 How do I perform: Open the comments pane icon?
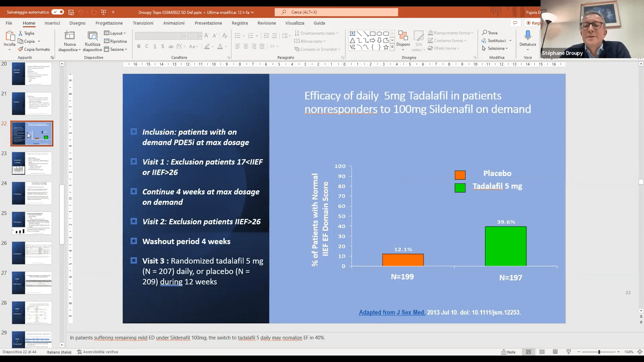click(515, 23)
